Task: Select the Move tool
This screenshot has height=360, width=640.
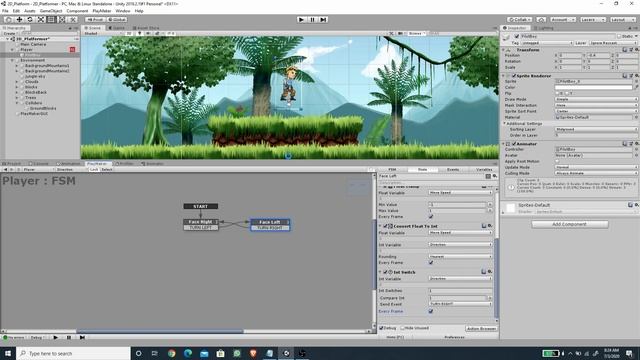Action: pos(19,20)
